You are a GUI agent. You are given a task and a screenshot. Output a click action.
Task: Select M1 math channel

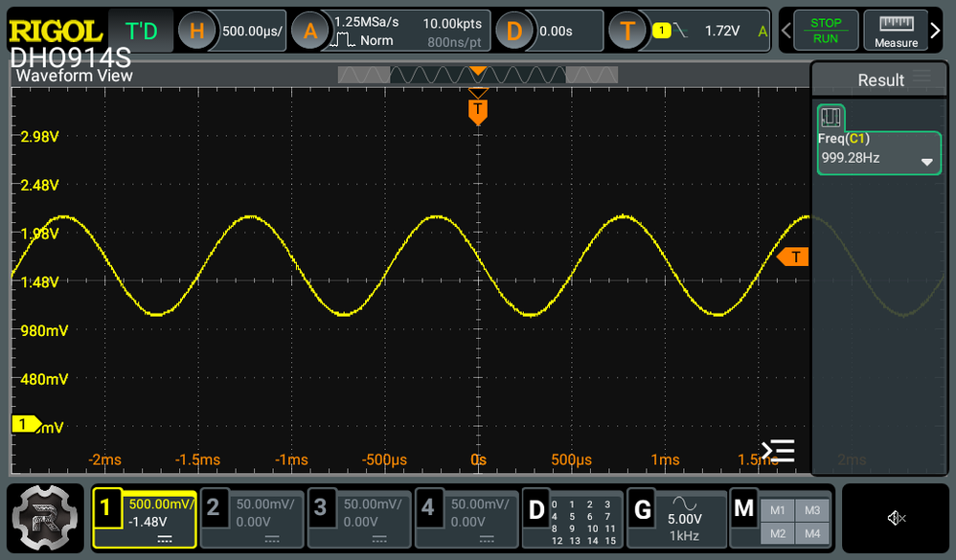[x=778, y=510]
